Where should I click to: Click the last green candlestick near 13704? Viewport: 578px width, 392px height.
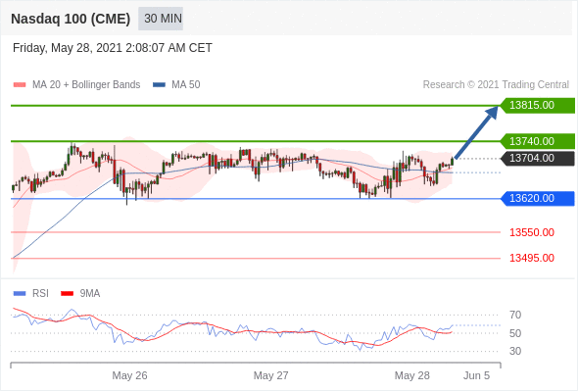coord(453,162)
